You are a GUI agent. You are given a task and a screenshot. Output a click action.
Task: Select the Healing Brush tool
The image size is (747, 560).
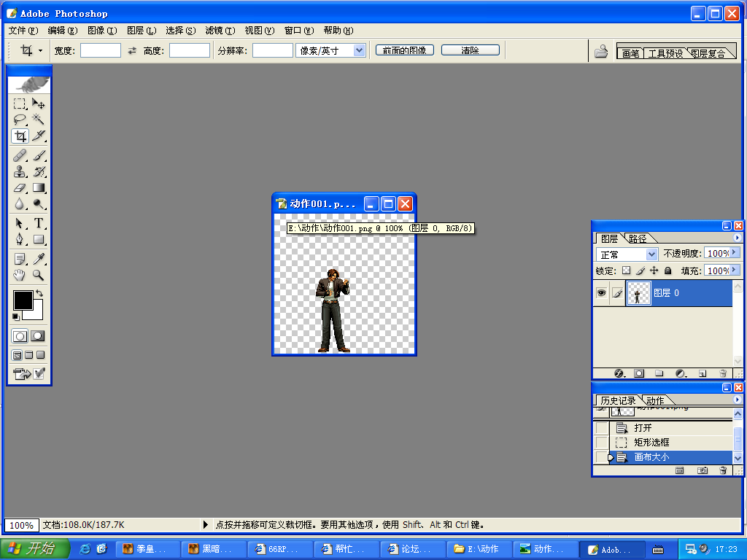20,155
